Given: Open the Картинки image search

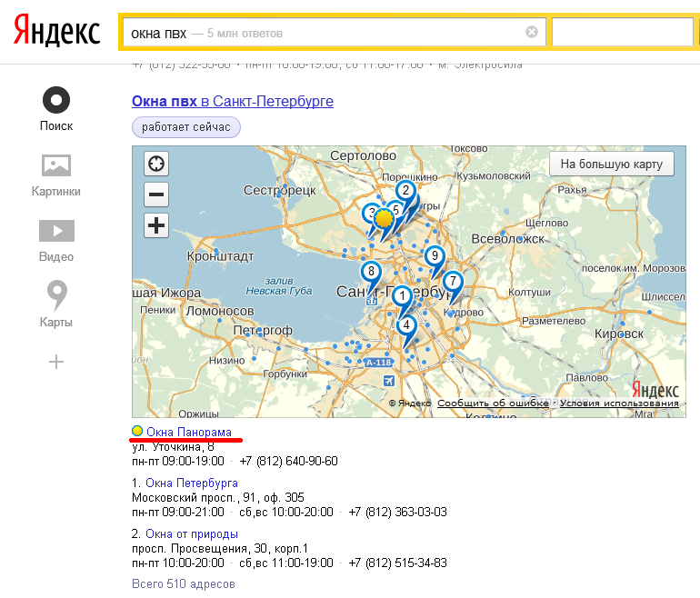Looking at the screenshot, I should pyautogui.click(x=56, y=174).
